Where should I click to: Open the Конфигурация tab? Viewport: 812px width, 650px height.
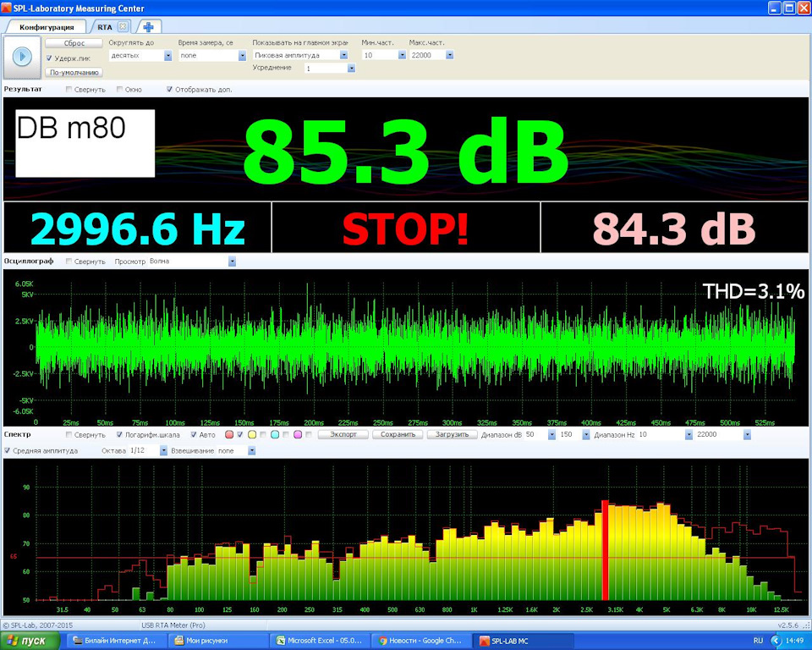(x=47, y=27)
